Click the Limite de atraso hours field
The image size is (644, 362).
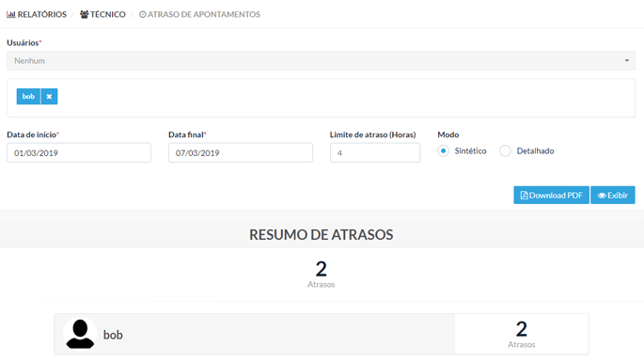coord(375,153)
